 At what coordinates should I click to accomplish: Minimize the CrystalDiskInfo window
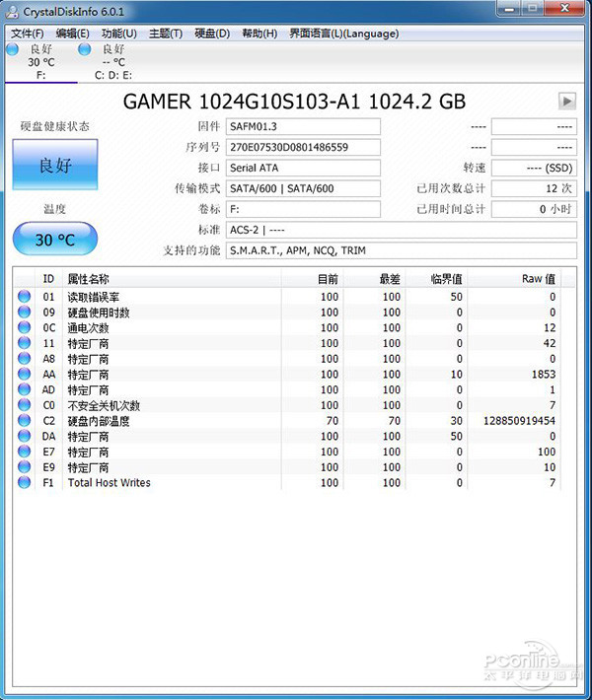[509, 9]
